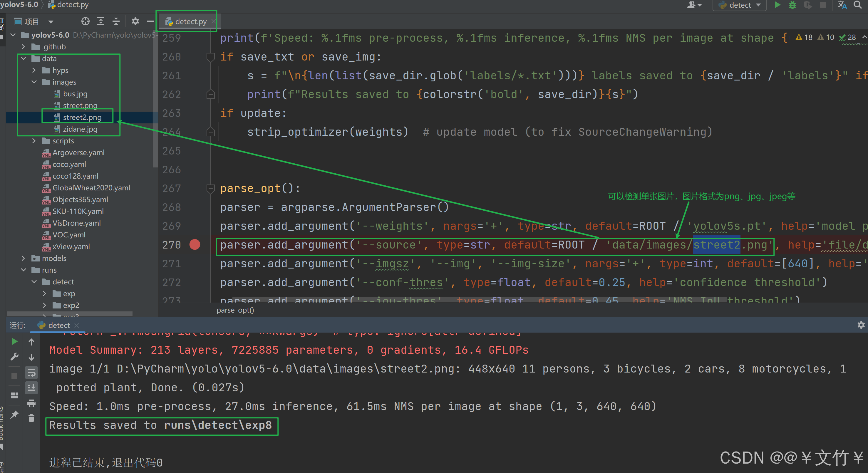Toggle the breakpoint on line 270
868x473 pixels.
[x=195, y=245]
